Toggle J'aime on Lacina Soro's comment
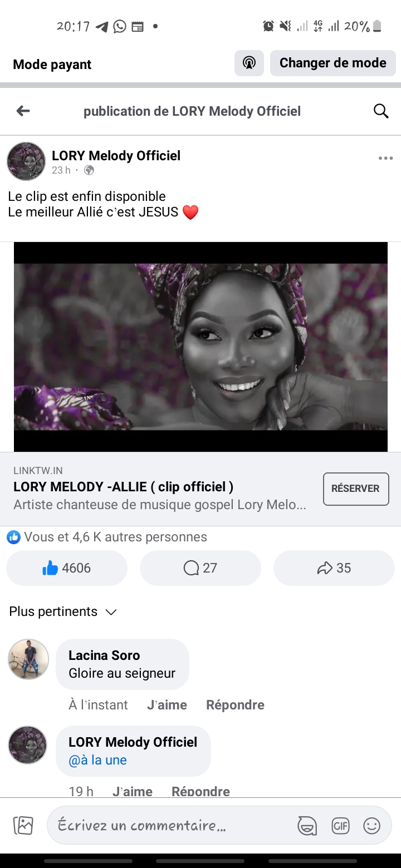Image resolution: width=401 pixels, height=868 pixels. pos(167,705)
